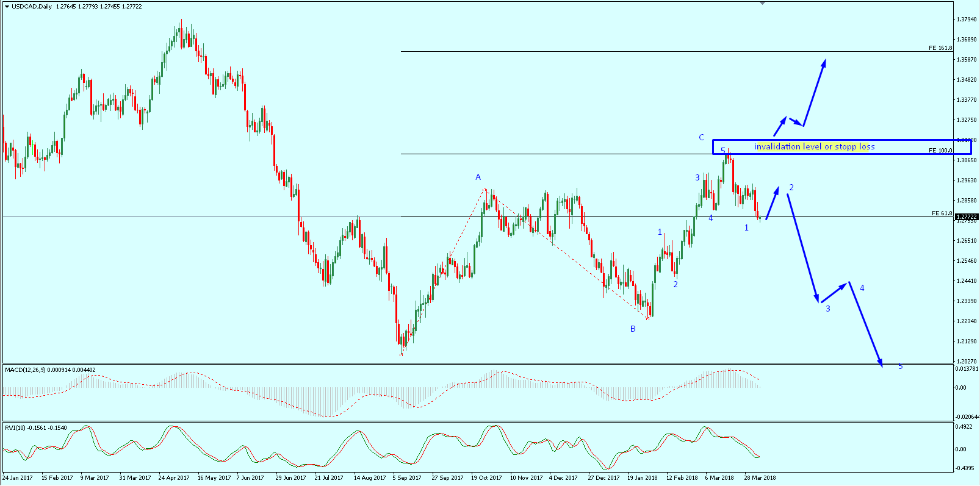Select the 'invalidation level or stopp loss' text
Screen dimensions: 980x486
click(x=814, y=146)
